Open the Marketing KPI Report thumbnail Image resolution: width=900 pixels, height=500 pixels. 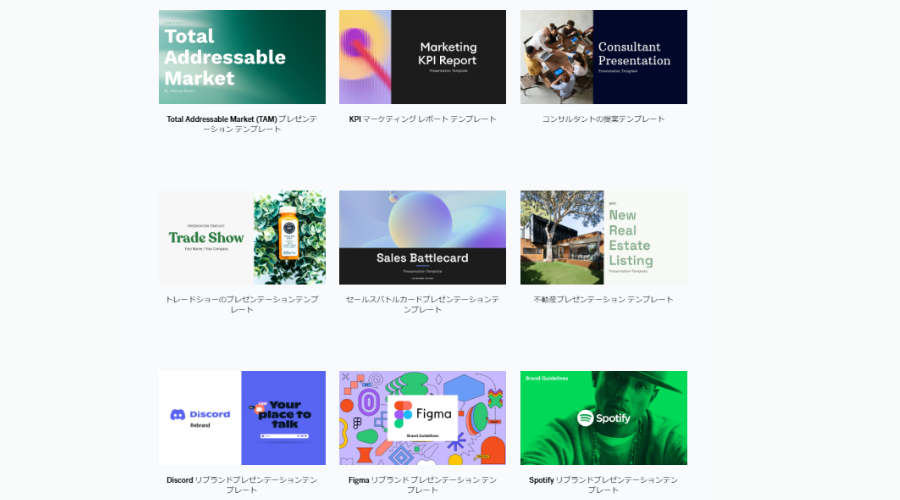click(x=422, y=57)
